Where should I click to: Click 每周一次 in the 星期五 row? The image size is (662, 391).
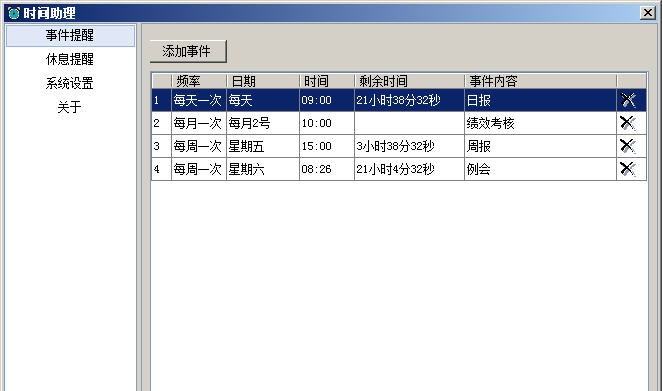coord(199,146)
